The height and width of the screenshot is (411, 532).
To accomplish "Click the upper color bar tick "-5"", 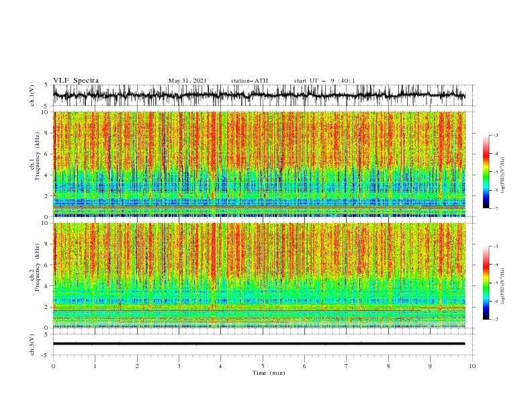I will pyautogui.click(x=496, y=172).
